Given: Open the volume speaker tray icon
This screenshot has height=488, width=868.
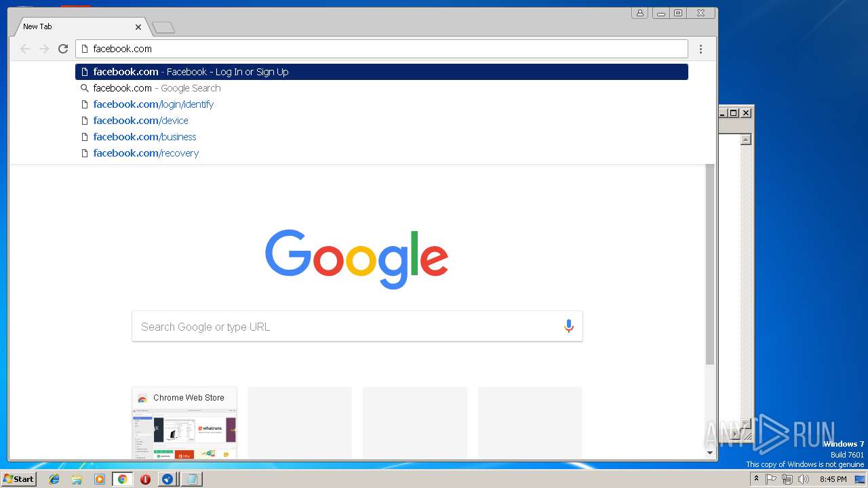Looking at the screenshot, I should tap(804, 479).
